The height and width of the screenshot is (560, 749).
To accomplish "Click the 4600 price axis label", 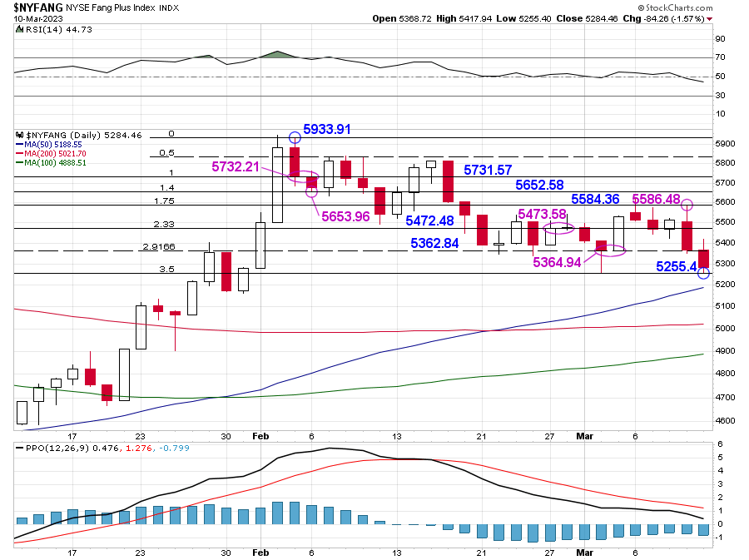I will tap(725, 420).
